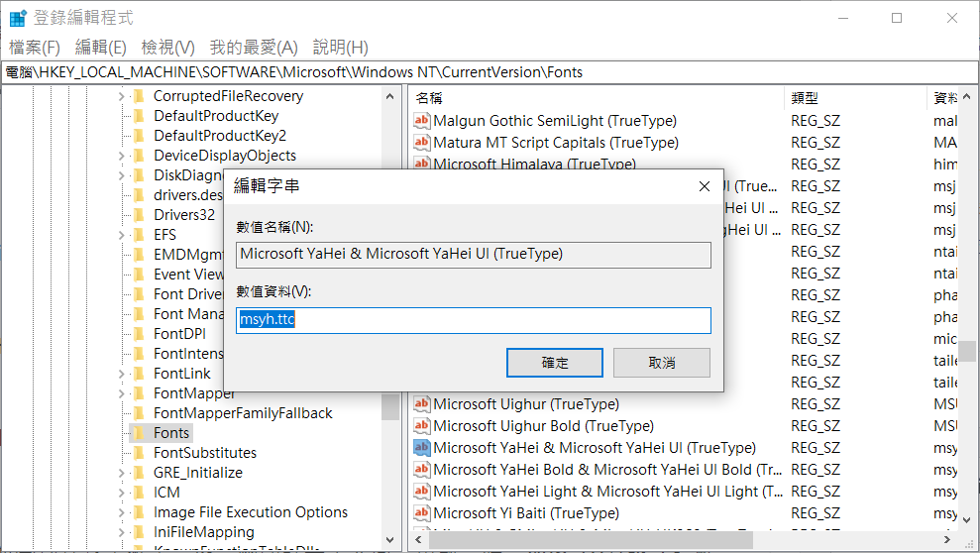Expand the DeviceDisplayObjects tree node
980x553 pixels.
tap(122, 156)
